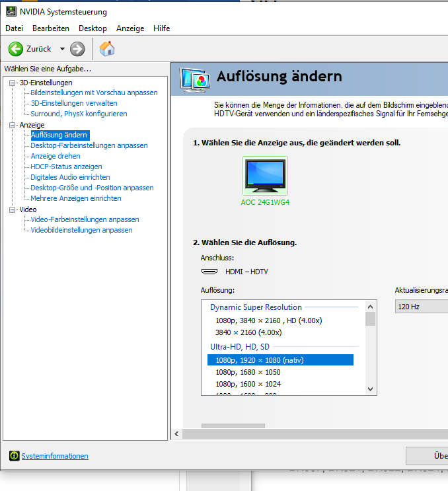Open the Hilfe menu
The width and height of the screenshot is (448, 491).
[x=161, y=28]
